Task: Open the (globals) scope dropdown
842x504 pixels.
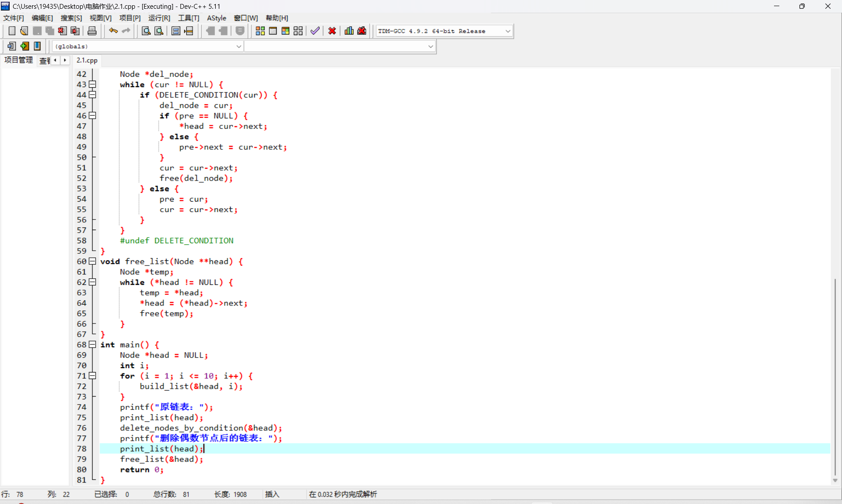Action: click(239, 46)
